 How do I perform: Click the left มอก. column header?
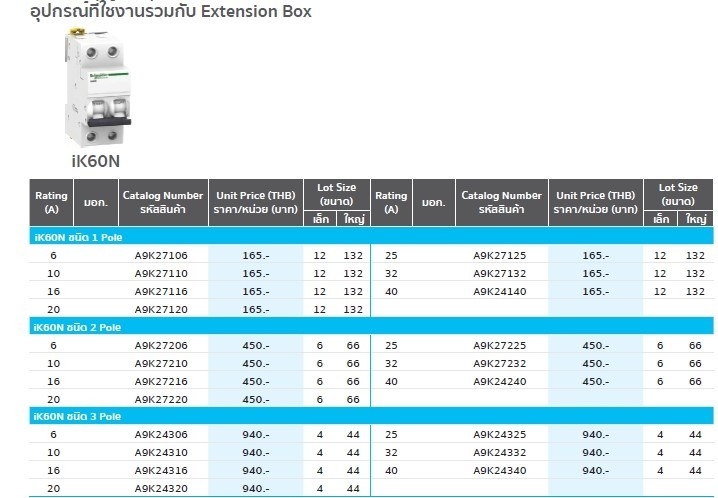tap(96, 202)
